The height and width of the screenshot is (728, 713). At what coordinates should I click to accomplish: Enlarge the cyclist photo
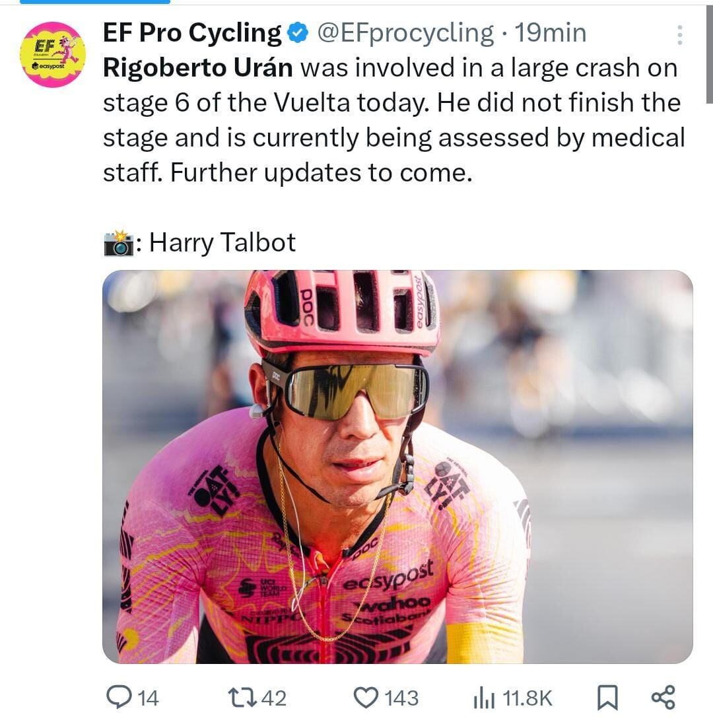[397, 467]
